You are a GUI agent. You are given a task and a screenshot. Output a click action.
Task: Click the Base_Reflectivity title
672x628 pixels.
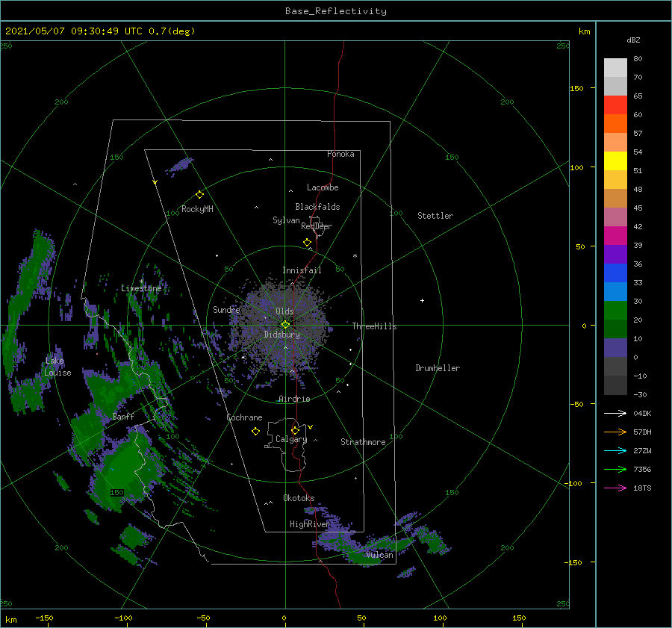pyautogui.click(x=336, y=11)
